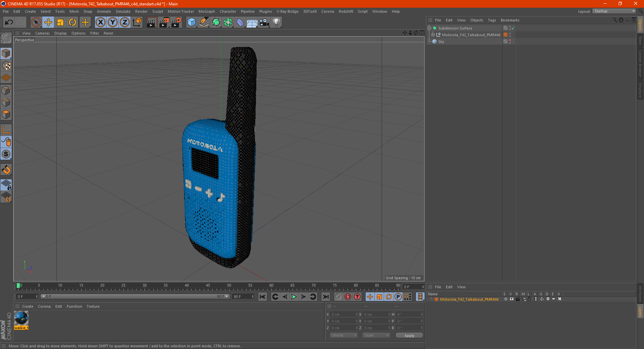
Task: Open the spline Pen tool
Action: click(204, 22)
